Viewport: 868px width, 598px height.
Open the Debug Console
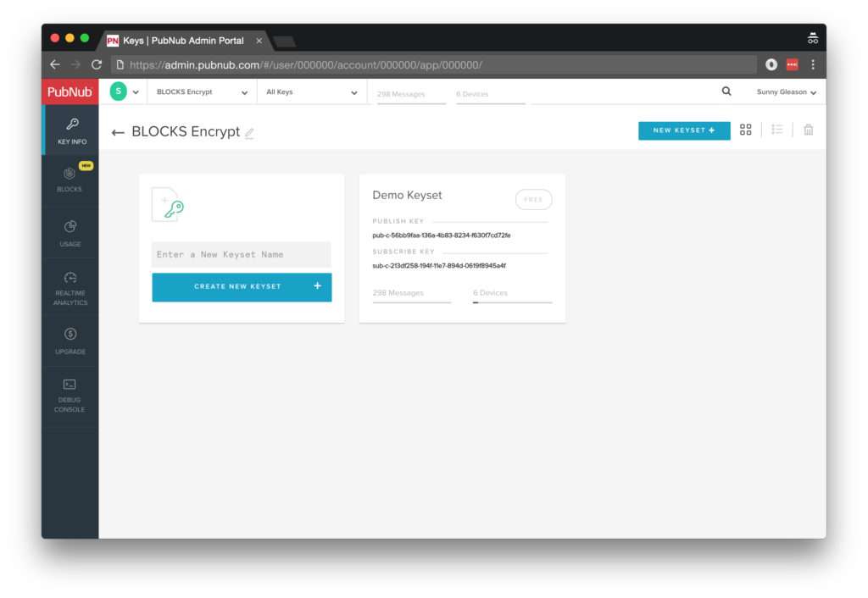(70, 385)
